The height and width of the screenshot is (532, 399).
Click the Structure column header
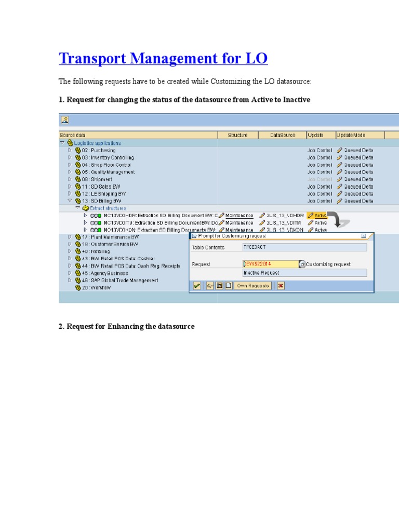[x=238, y=135]
